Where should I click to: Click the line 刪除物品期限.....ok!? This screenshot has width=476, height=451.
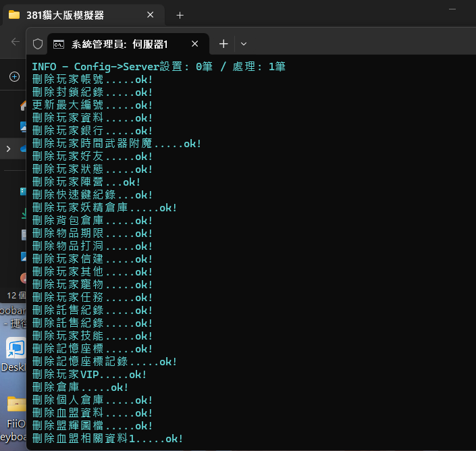(x=92, y=234)
